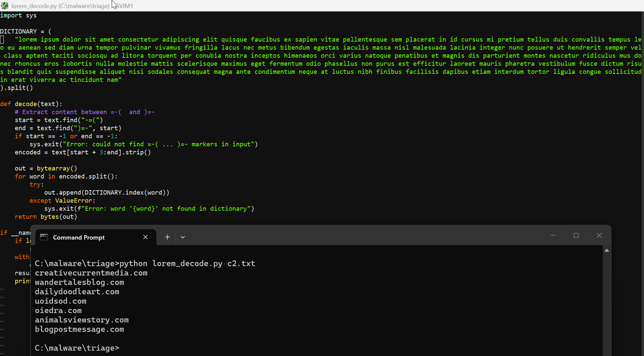Click the '# Extract content between' comment
644x356 pixels.
pyautogui.click(x=85, y=112)
